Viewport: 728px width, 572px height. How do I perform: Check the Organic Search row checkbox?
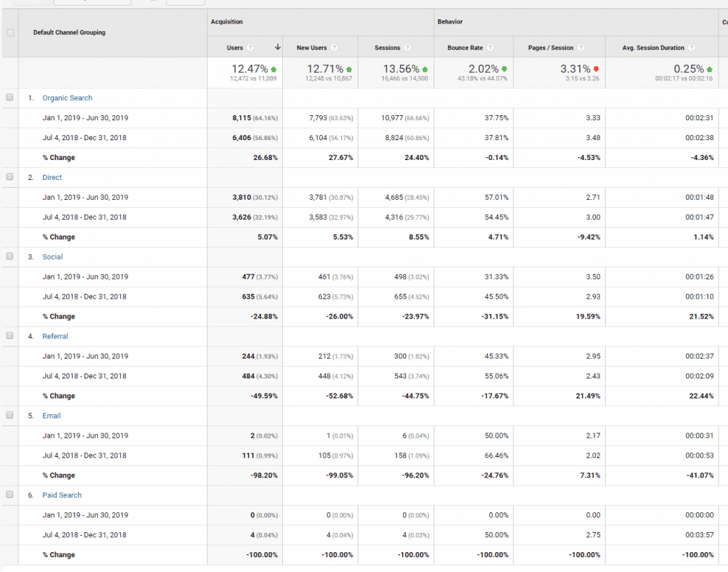point(10,97)
